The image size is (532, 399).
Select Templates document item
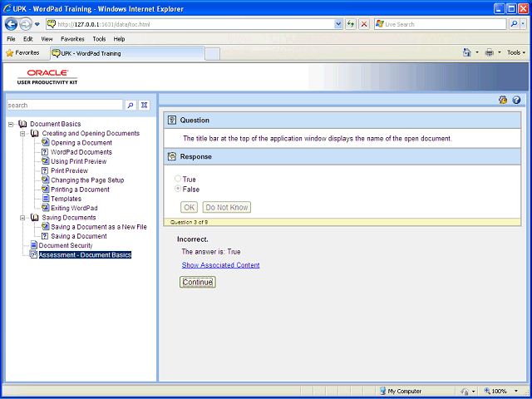pyautogui.click(x=66, y=199)
